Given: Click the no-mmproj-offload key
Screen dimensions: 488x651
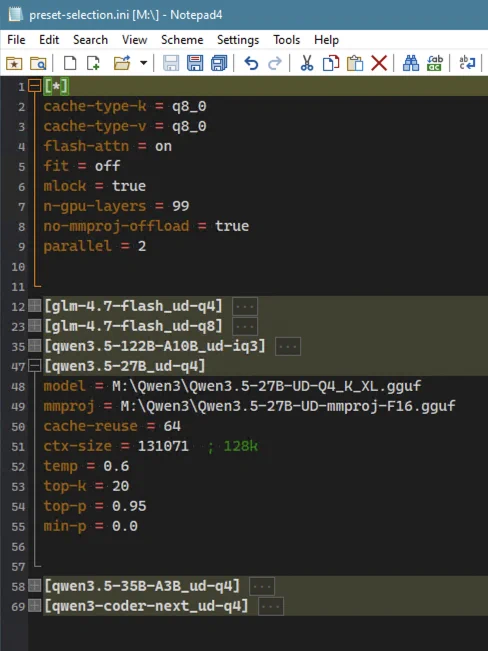Looking at the screenshot, I should point(116,226).
